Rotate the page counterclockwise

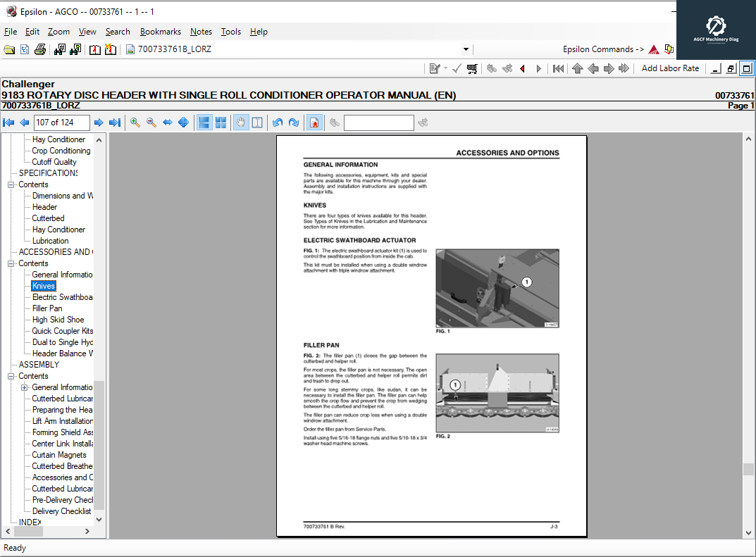pyautogui.click(x=278, y=123)
